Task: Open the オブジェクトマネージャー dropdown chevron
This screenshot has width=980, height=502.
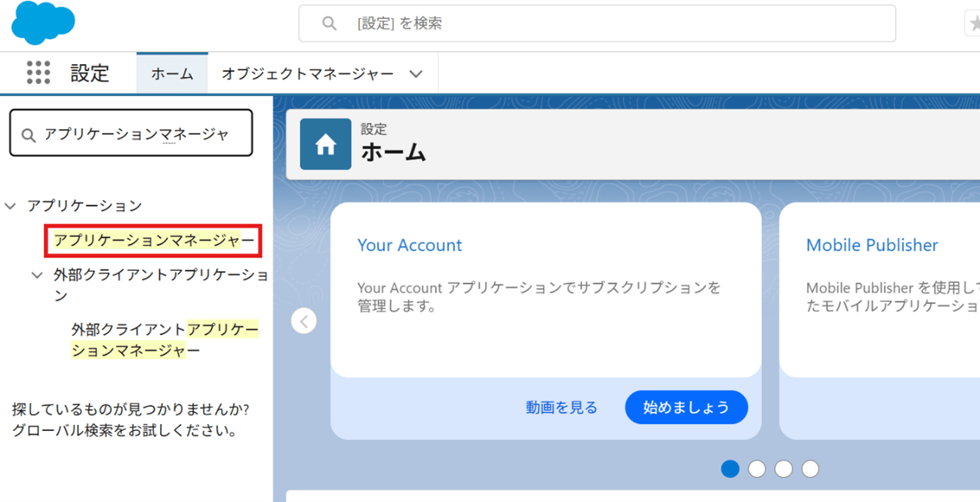Action: 416,74
